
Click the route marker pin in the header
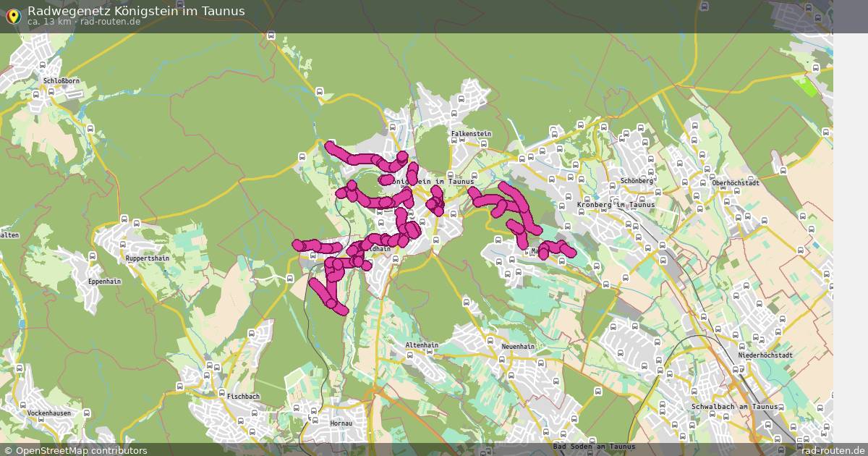14,14
